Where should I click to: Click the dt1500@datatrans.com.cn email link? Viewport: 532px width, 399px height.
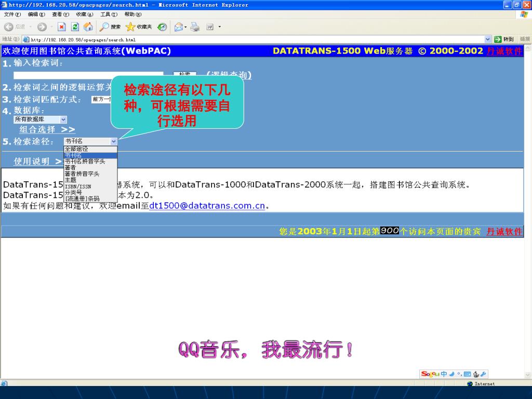[207, 206]
